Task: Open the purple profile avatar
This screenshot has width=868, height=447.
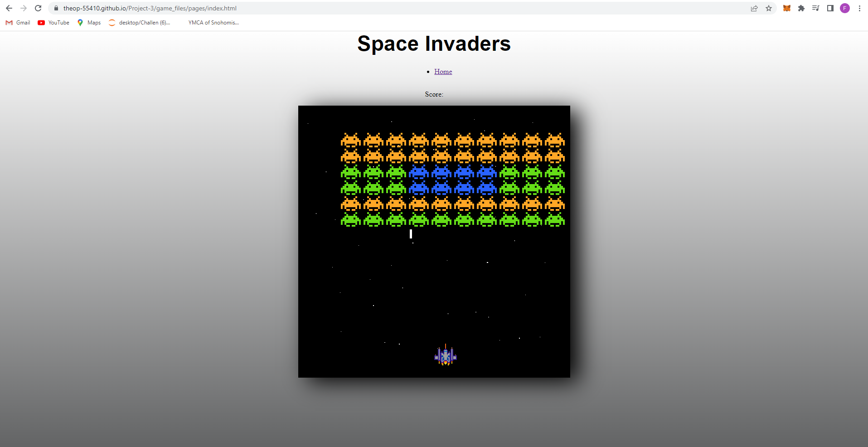Action: [845, 8]
